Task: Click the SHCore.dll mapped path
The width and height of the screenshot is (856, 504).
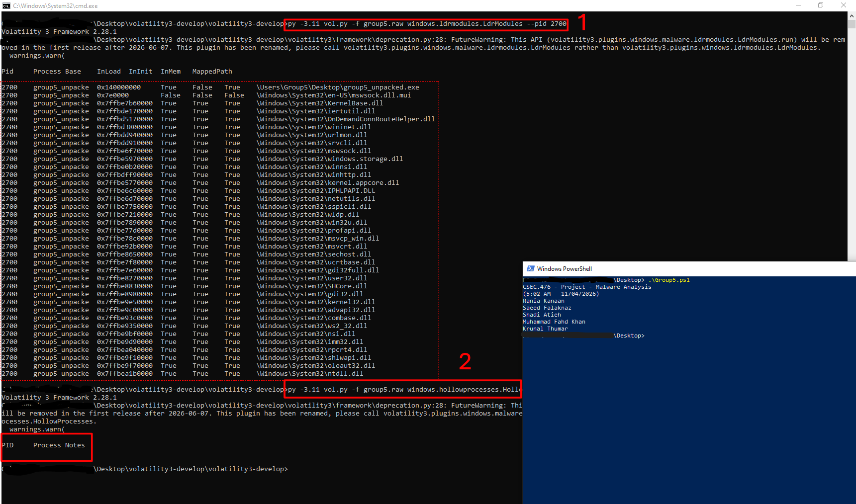Action: (312, 286)
